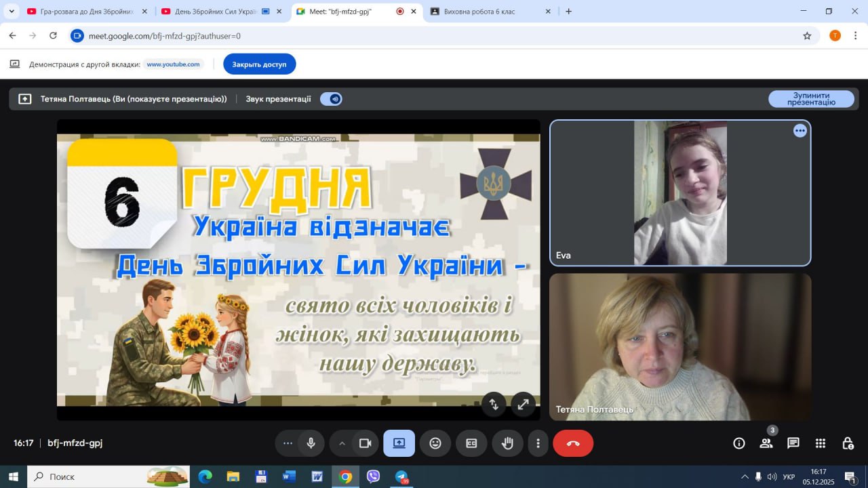Open the chat panel icon
The width and height of the screenshot is (868, 488).
click(x=793, y=443)
